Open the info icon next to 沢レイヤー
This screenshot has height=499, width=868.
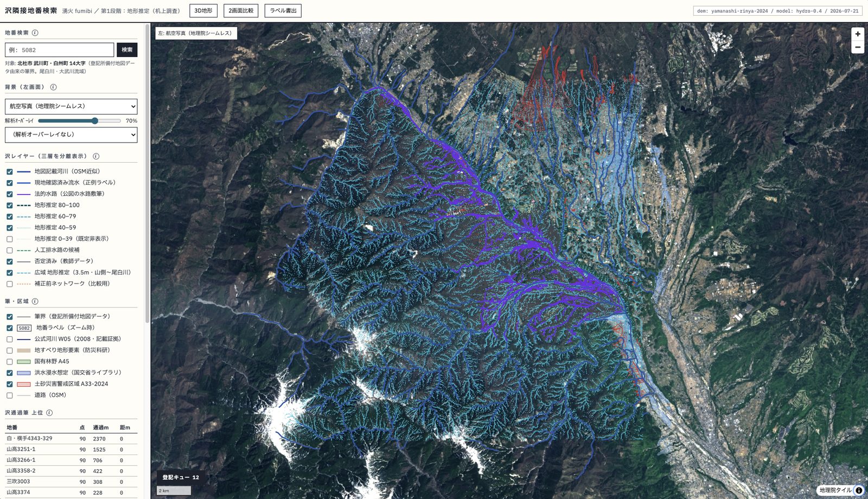point(96,156)
